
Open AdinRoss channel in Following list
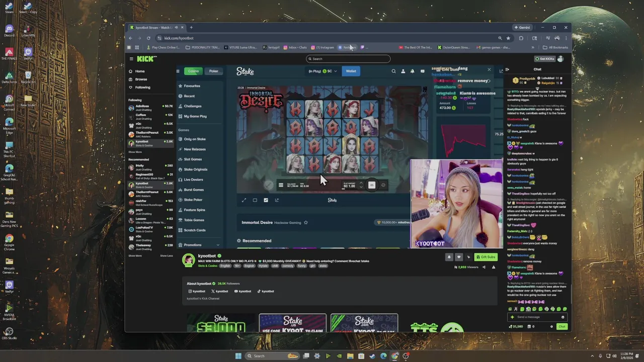[x=150, y=107]
